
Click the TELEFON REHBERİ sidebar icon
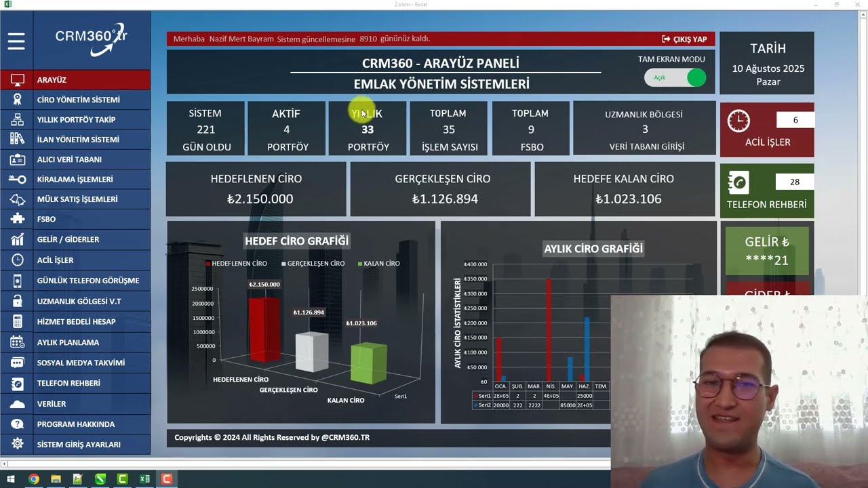click(x=18, y=384)
